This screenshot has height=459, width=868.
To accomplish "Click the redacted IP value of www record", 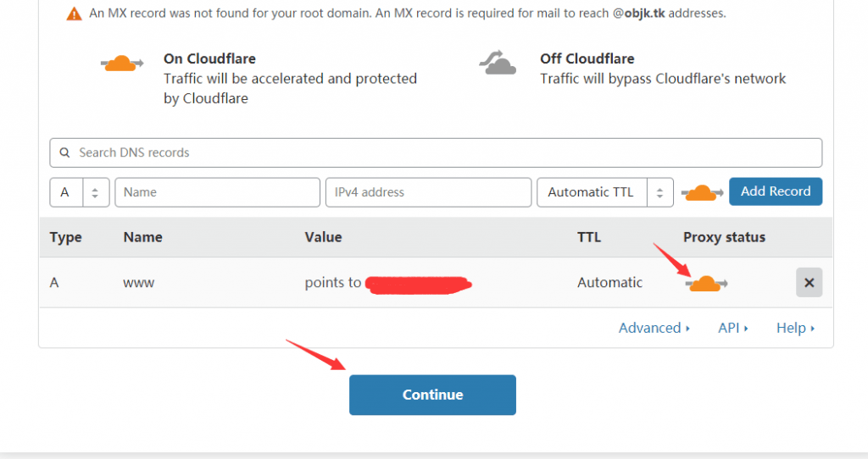I will [418, 284].
